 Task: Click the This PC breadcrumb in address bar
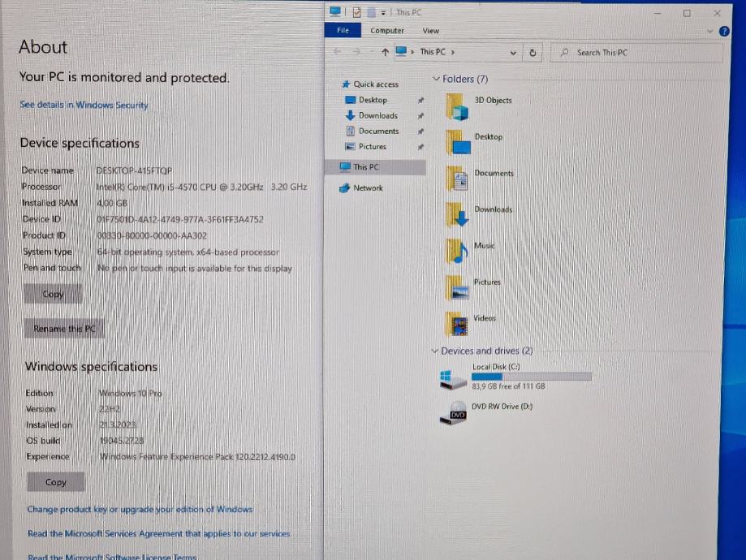click(433, 52)
